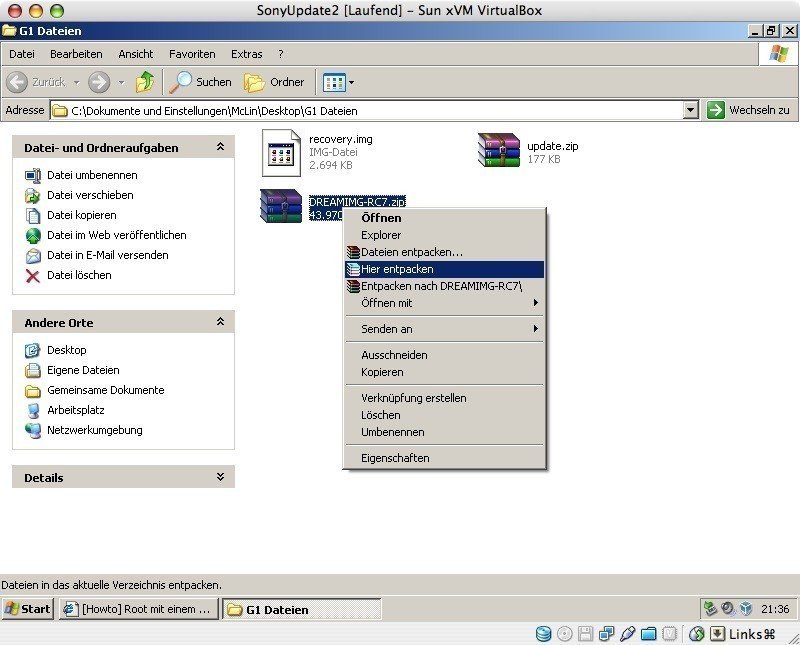Image resolution: width=800 pixels, height=645 pixels.
Task: Click the VirtualBox hard disk status icon
Action: 543,634
